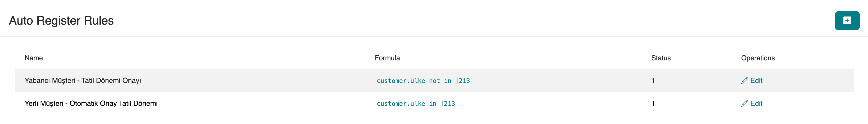This screenshot has height=124, width=868.
Task: Click the Status column header
Action: pyautogui.click(x=661, y=58)
